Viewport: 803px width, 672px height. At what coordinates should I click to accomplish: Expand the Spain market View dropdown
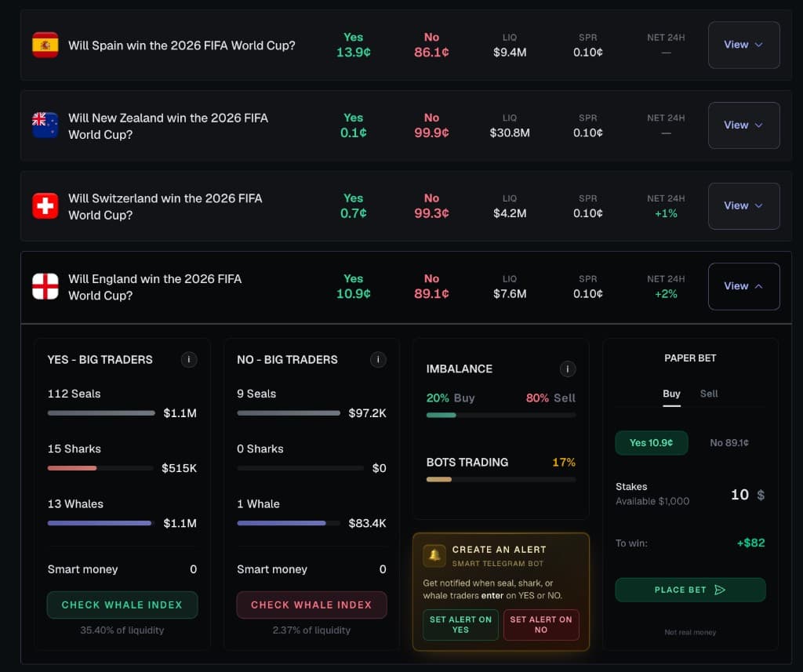click(x=743, y=45)
